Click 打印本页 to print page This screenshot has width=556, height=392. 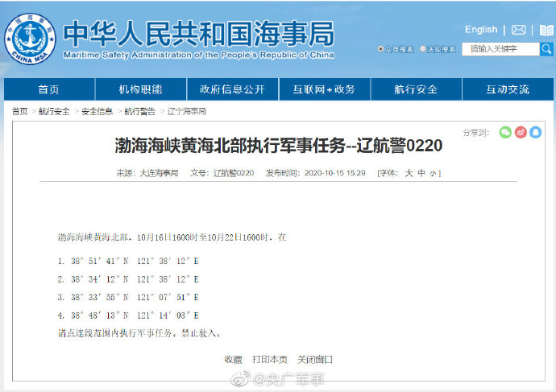point(269,360)
